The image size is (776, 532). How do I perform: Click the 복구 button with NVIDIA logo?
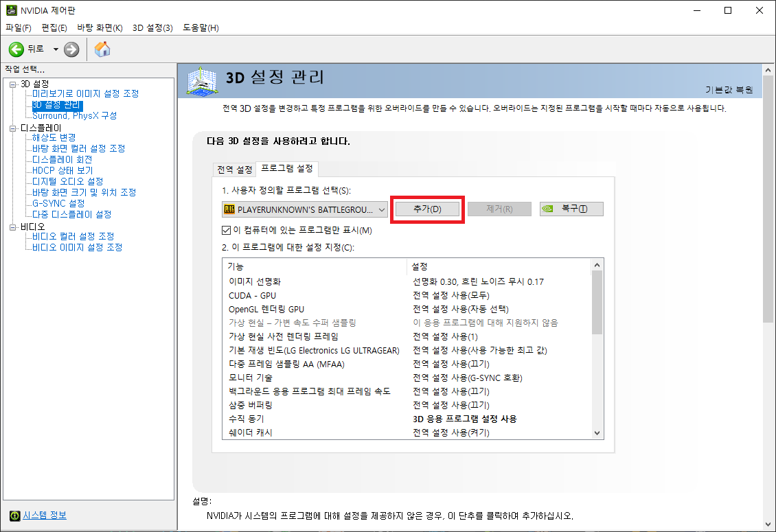[x=571, y=209]
